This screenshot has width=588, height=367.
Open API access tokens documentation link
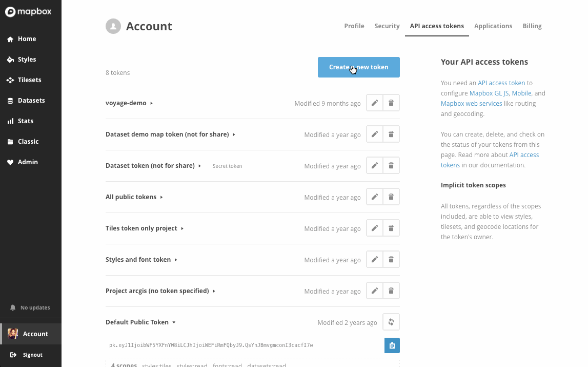(x=490, y=160)
